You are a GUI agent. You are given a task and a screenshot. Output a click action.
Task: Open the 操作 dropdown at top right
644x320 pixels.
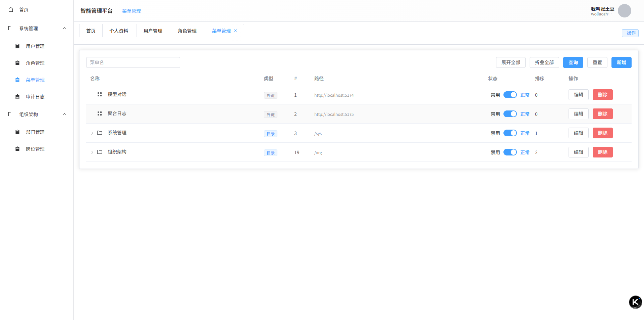pos(630,33)
